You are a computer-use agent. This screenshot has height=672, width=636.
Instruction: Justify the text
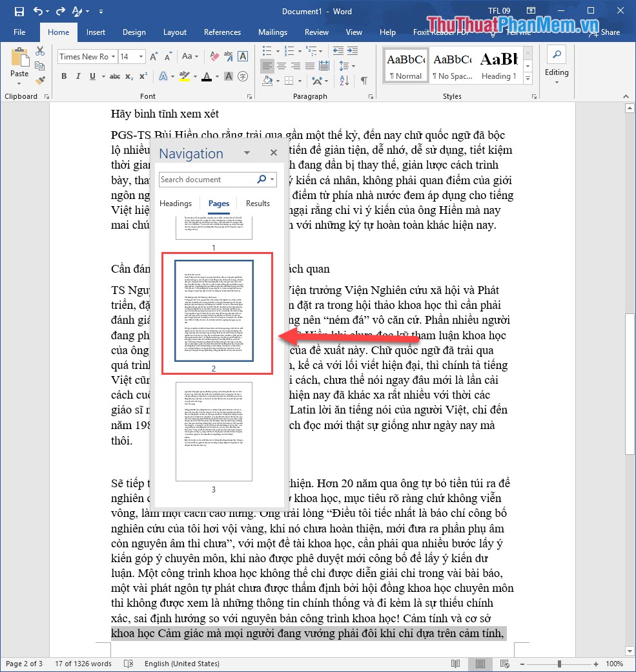tap(310, 66)
